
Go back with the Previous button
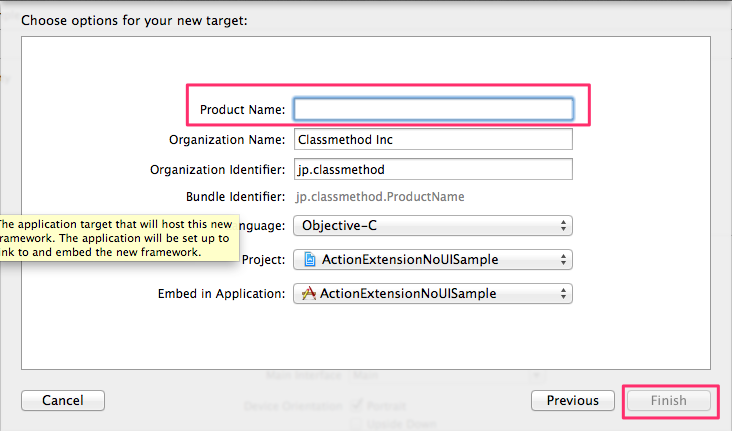[572, 401]
